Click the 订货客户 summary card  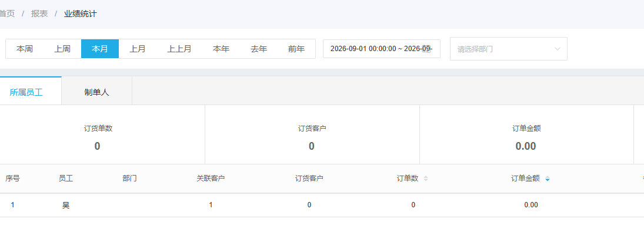click(x=312, y=134)
